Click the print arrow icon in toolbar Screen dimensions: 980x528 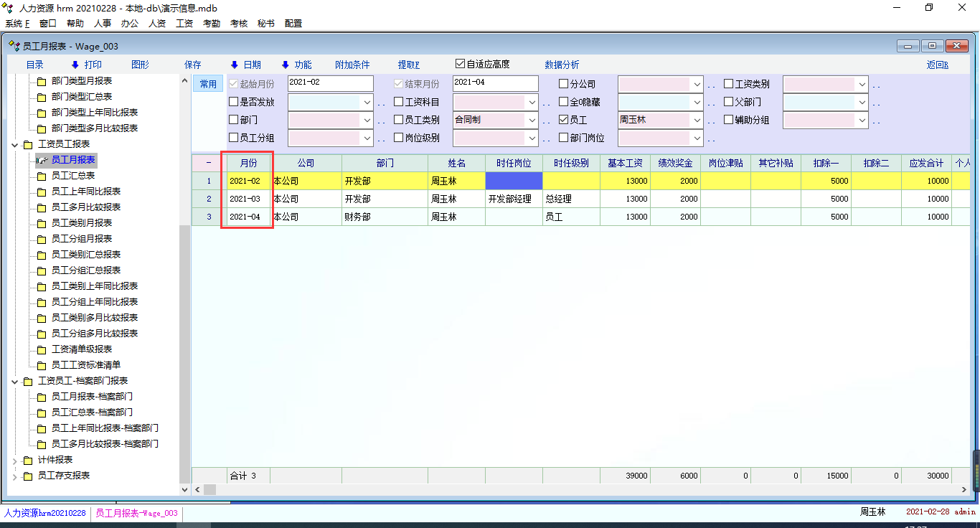pyautogui.click(x=75, y=65)
